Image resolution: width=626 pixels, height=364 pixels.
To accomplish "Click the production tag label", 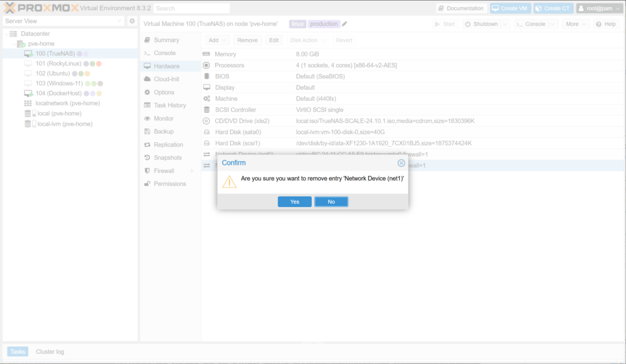I will pyautogui.click(x=323, y=24).
